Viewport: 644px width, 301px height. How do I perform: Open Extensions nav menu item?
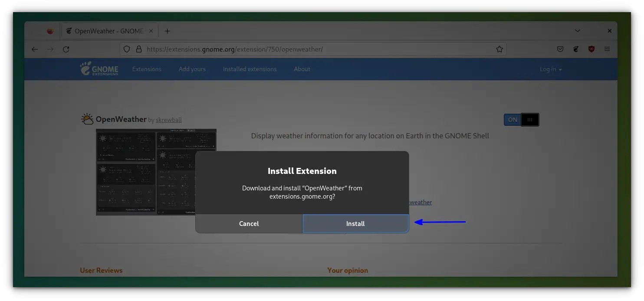(147, 69)
